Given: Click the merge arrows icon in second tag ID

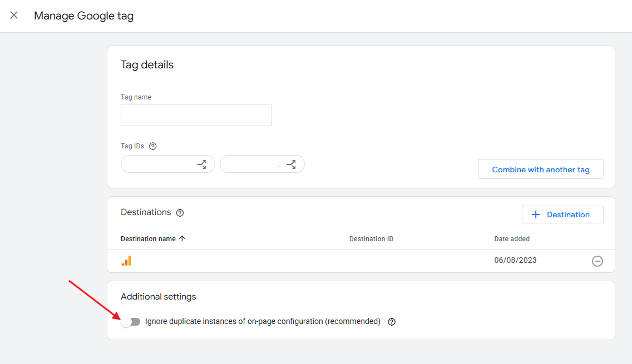Looking at the screenshot, I should tap(291, 164).
